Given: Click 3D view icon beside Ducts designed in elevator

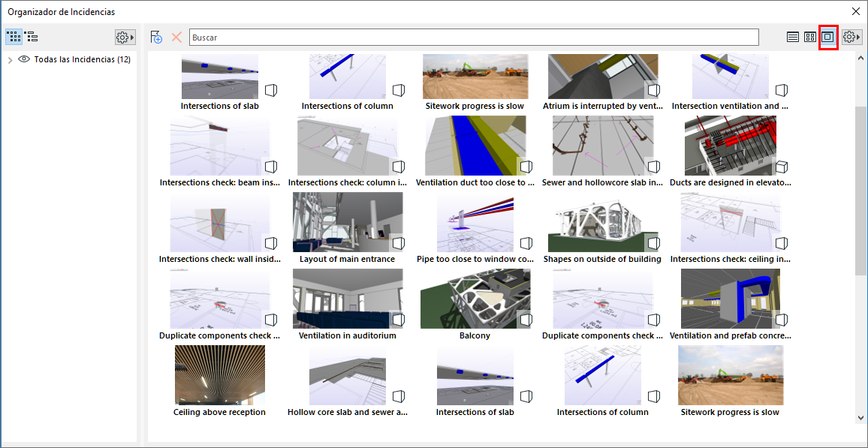Looking at the screenshot, I should coord(782,167).
